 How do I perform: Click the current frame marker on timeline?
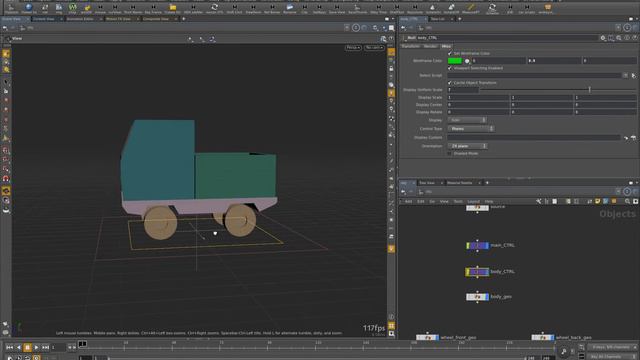click(82, 344)
